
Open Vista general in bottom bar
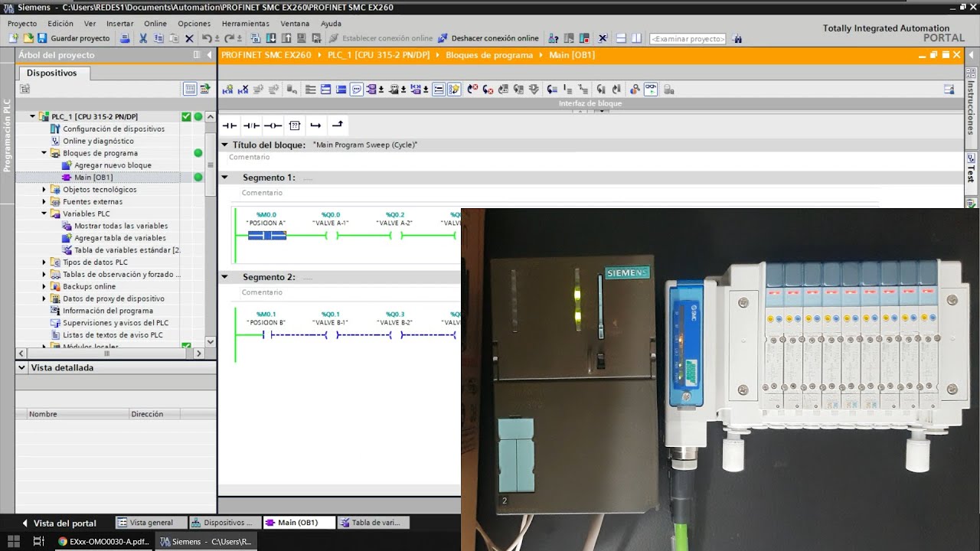click(150, 523)
